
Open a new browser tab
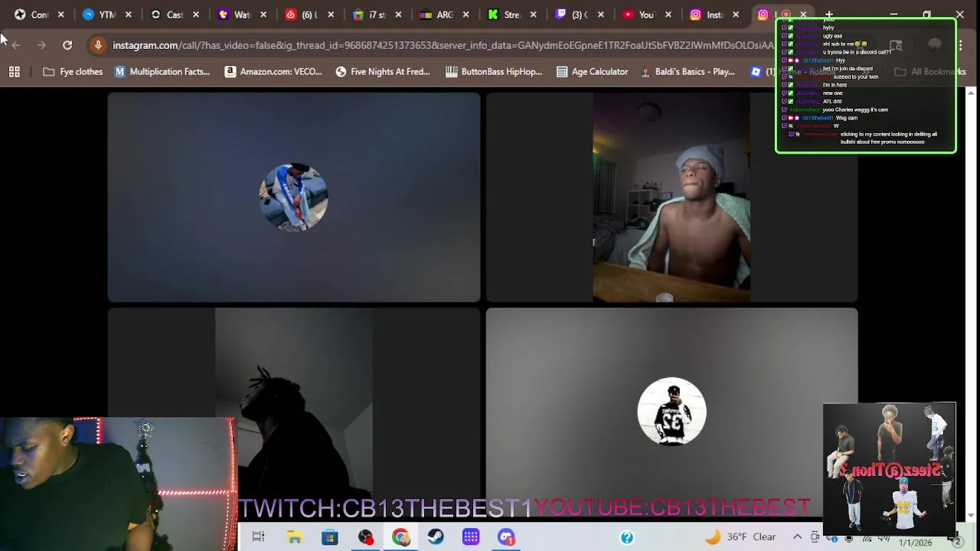pyautogui.click(x=829, y=15)
